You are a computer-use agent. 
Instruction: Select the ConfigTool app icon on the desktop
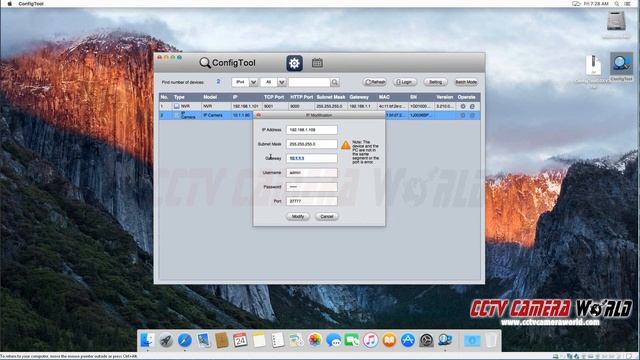click(621, 64)
